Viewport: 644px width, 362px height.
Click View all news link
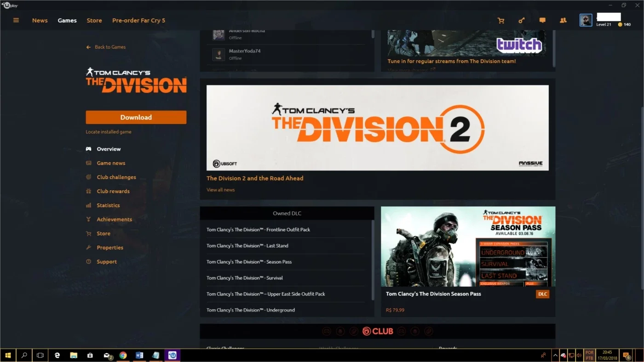coord(220,190)
